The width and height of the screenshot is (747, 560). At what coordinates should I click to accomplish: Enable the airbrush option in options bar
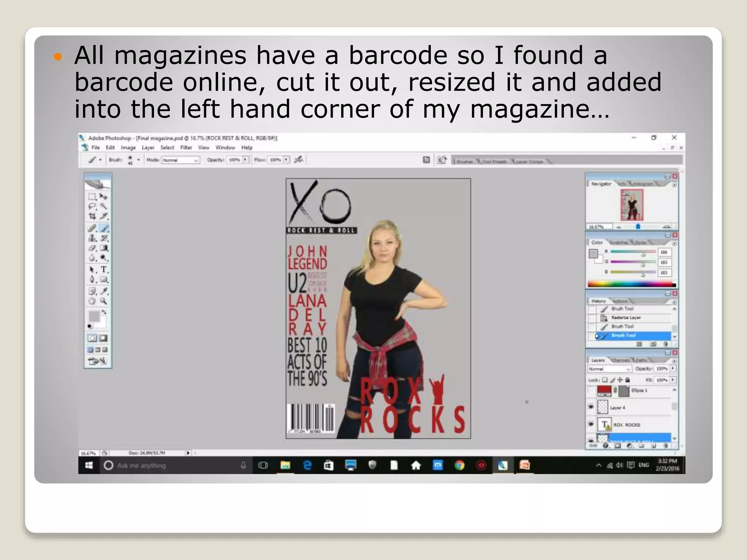[x=299, y=160]
